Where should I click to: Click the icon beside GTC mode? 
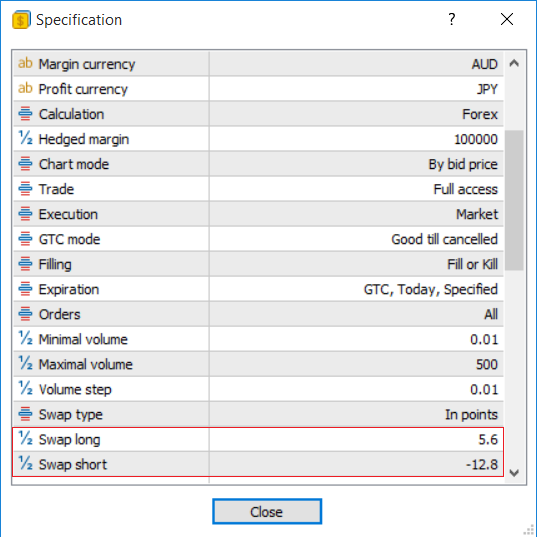[x=25, y=239]
